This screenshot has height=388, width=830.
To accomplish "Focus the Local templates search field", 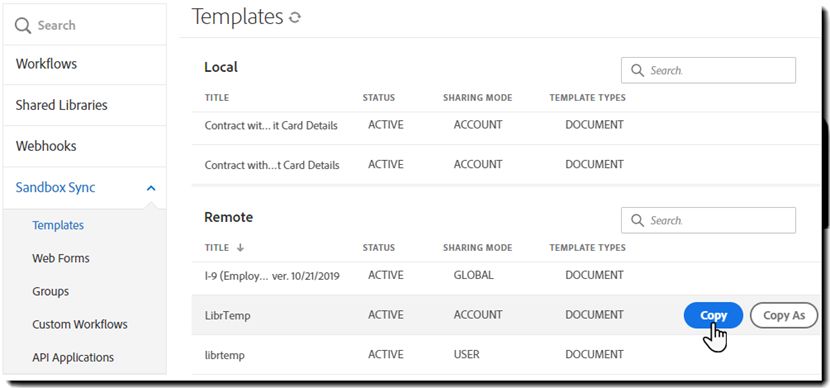I will 708,70.
